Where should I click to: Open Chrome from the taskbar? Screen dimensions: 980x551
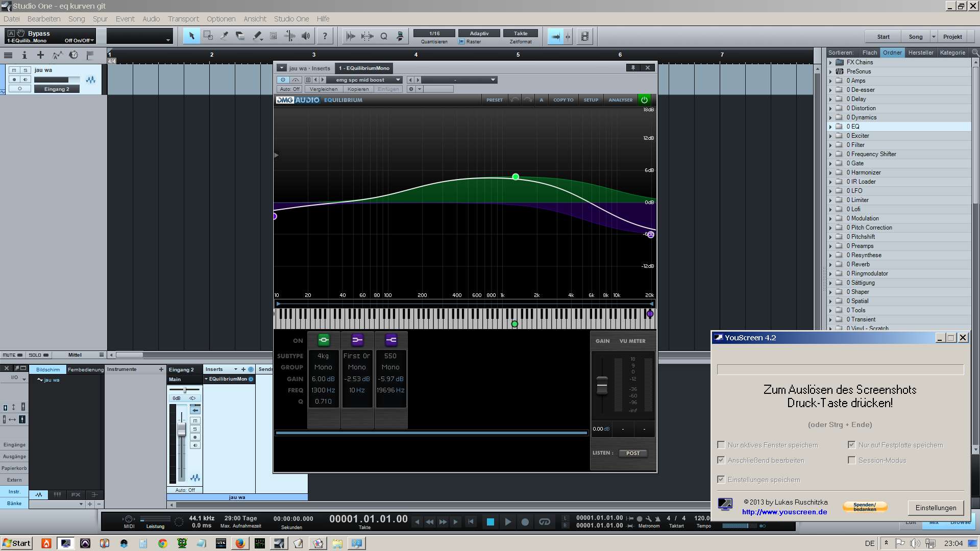coord(162,543)
